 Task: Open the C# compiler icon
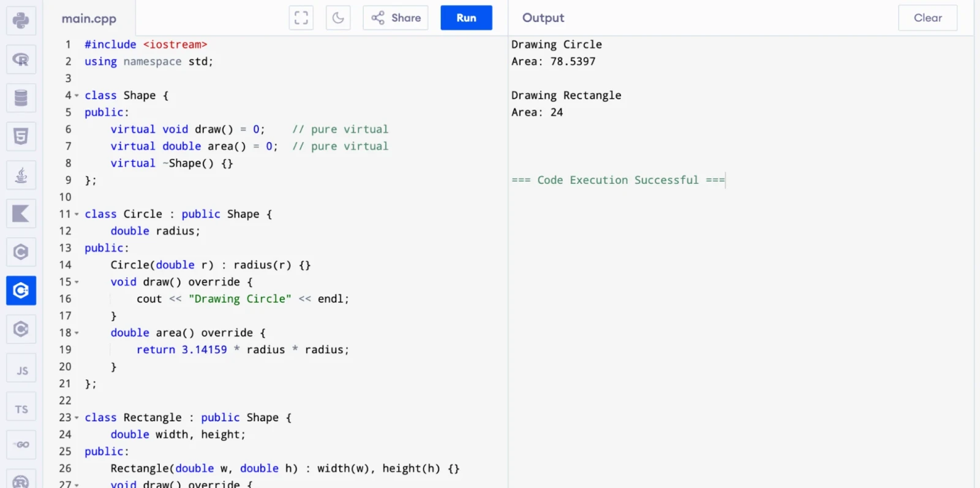(21, 329)
